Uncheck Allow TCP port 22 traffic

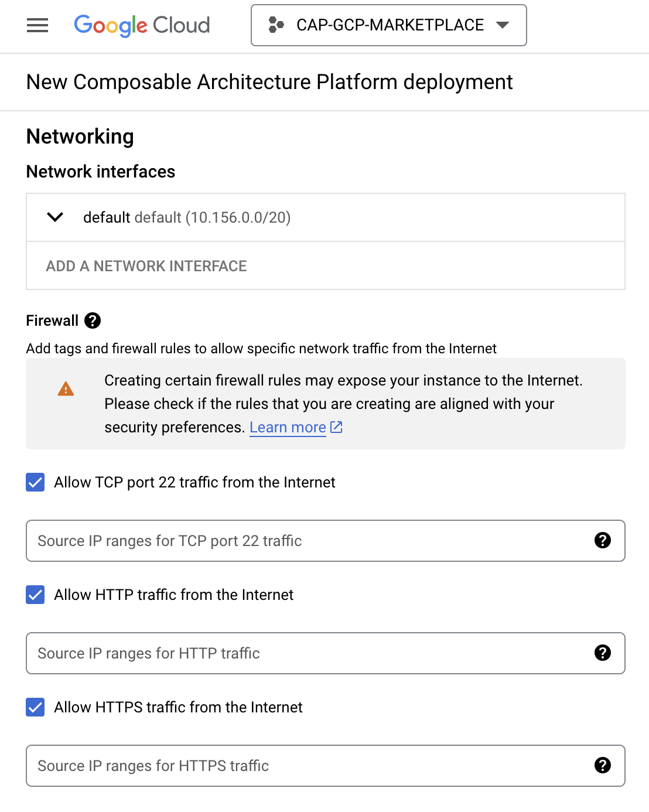point(35,482)
